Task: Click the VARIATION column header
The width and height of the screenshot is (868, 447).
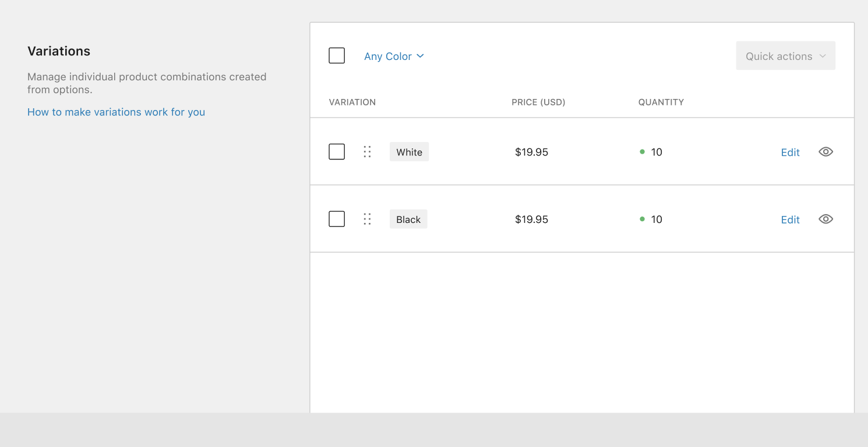Action: coord(352,102)
